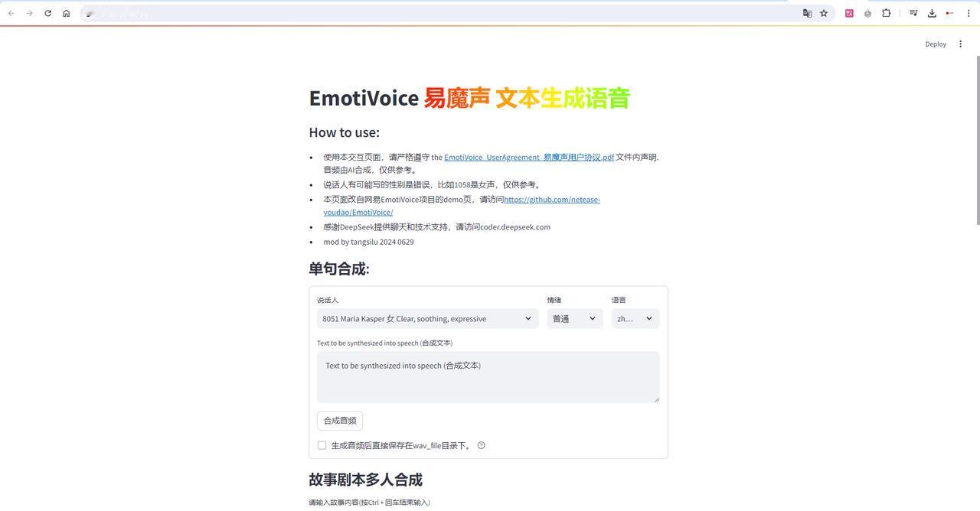Open the github.com/netease-youdao/EmotiVoice link

tap(462, 206)
